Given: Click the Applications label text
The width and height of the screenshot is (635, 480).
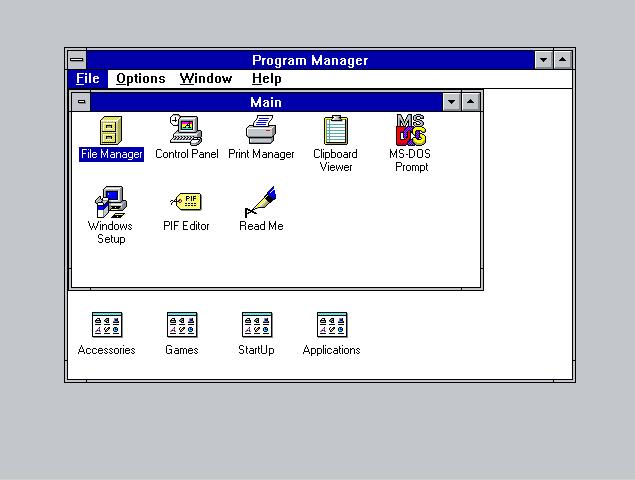Looking at the screenshot, I should (332, 350).
